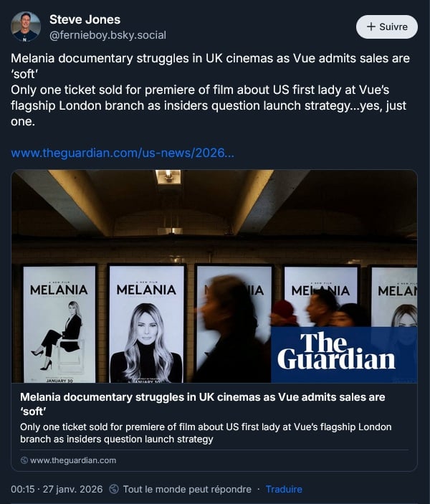Click The Guardian logo on the image
Image resolution: width=430 pixels, height=504 pixels.
click(336, 351)
